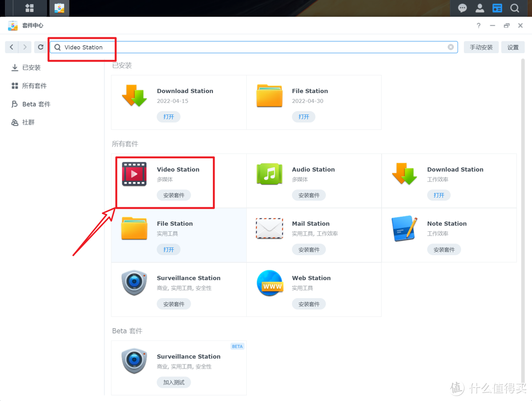Image resolution: width=532 pixels, height=401 pixels.
Task: Refresh the package list
Action: pos(41,47)
